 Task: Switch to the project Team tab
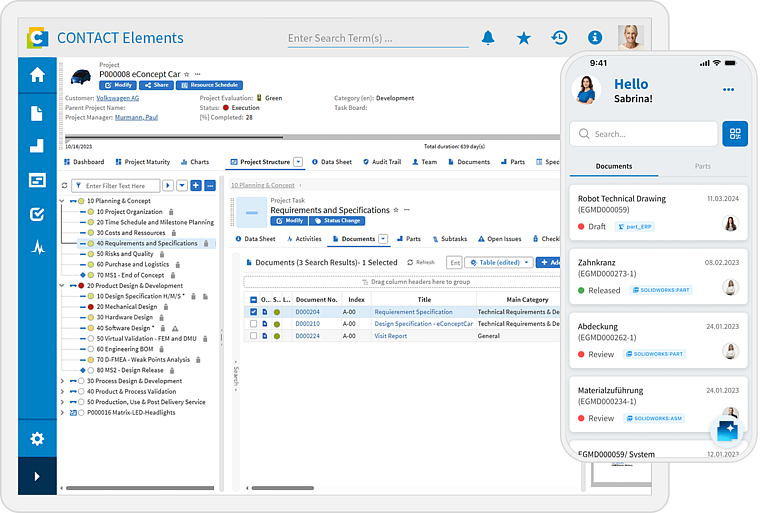(425, 162)
